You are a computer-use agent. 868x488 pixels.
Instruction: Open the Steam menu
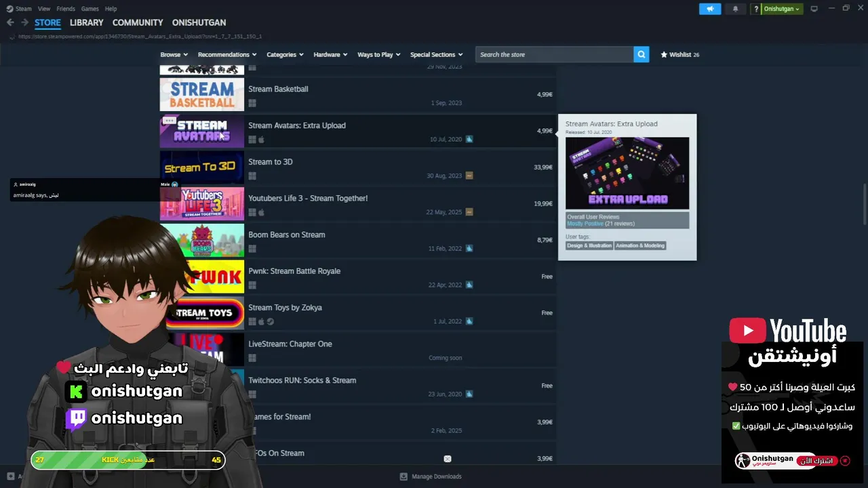click(x=24, y=9)
